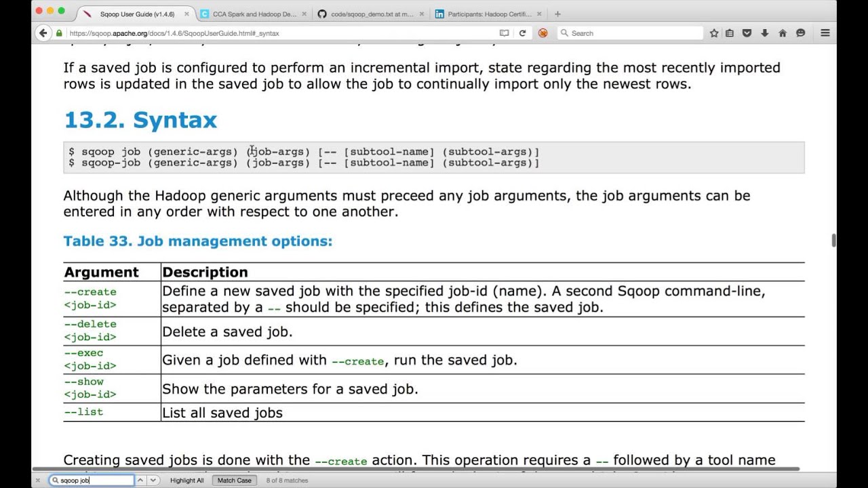Click the Table 33 Job management options caption

point(198,241)
